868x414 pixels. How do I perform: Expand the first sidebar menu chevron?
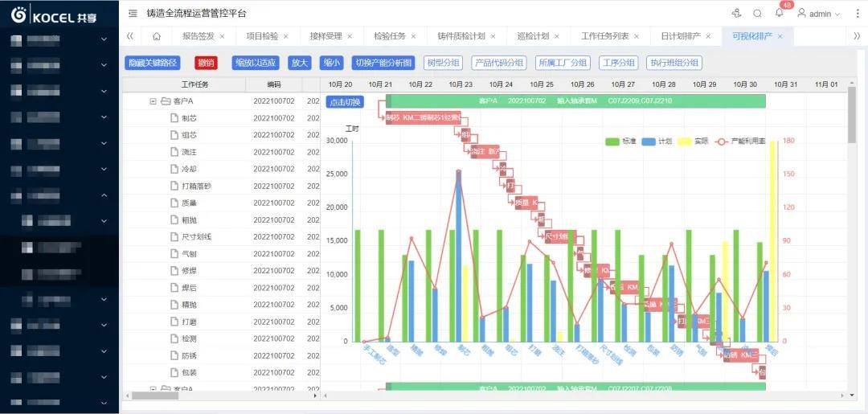(104, 39)
